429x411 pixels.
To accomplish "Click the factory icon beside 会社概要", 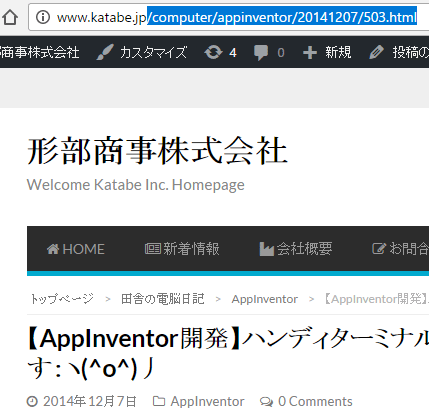I will [x=267, y=249].
